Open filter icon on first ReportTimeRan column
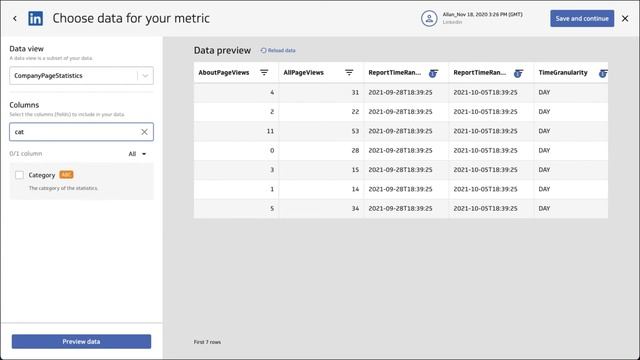Viewport: 640px width, 360px height. (433, 73)
